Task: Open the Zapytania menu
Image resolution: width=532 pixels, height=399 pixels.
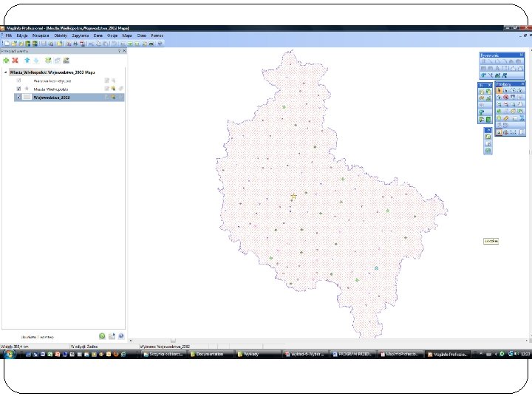Action: [81, 35]
